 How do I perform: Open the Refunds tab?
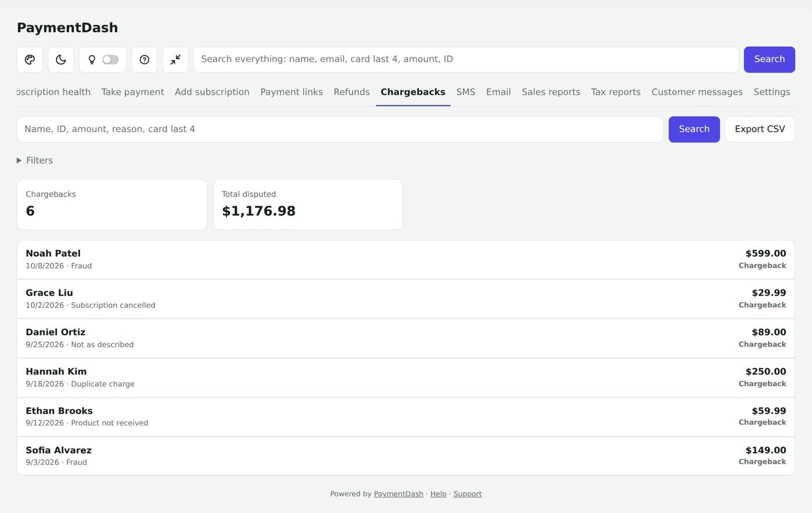point(351,92)
